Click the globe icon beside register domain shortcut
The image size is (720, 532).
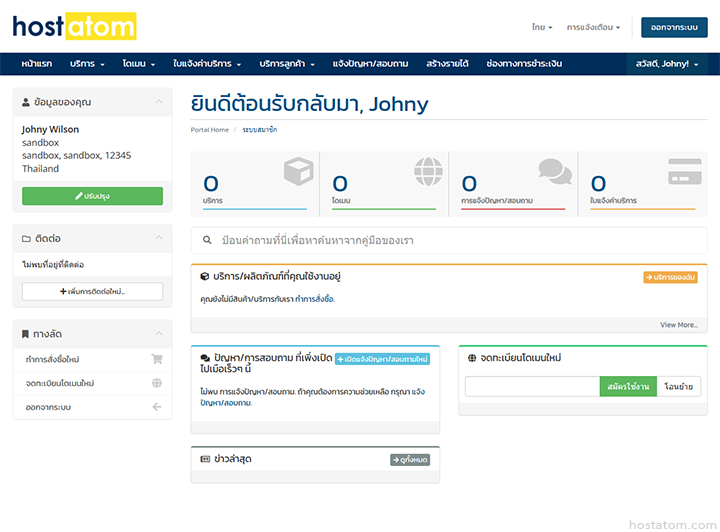tap(156, 383)
